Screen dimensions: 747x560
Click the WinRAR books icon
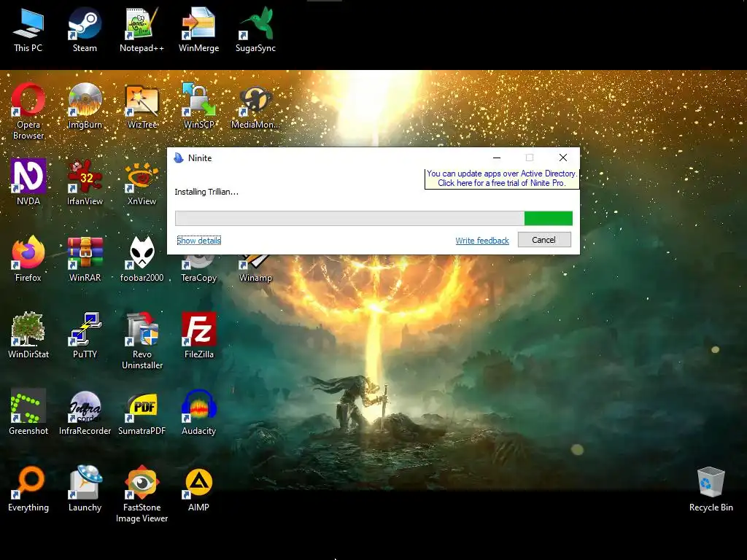tap(85, 252)
